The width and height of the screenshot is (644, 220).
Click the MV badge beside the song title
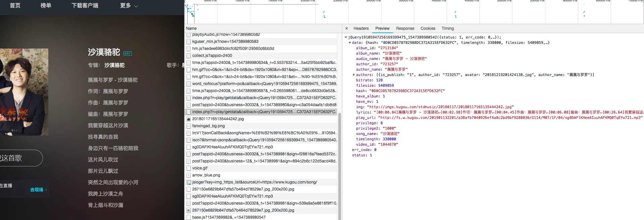(128, 53)
